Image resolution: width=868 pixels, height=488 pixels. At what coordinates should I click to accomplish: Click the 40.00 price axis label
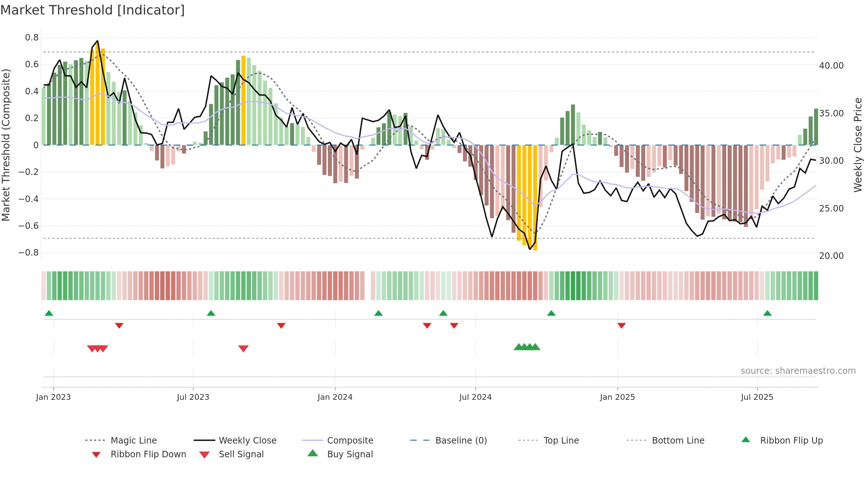[831, 66]
